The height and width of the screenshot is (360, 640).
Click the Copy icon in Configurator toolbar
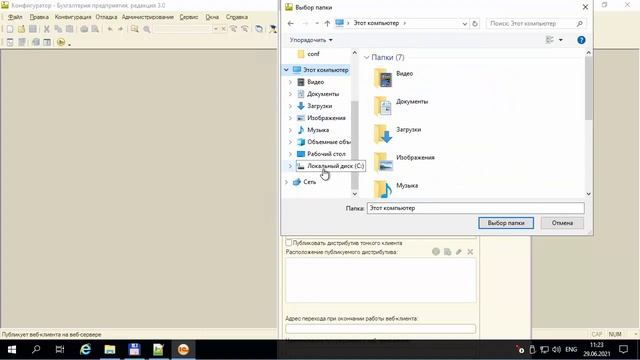pyautogui.click(x=58, y=29)
